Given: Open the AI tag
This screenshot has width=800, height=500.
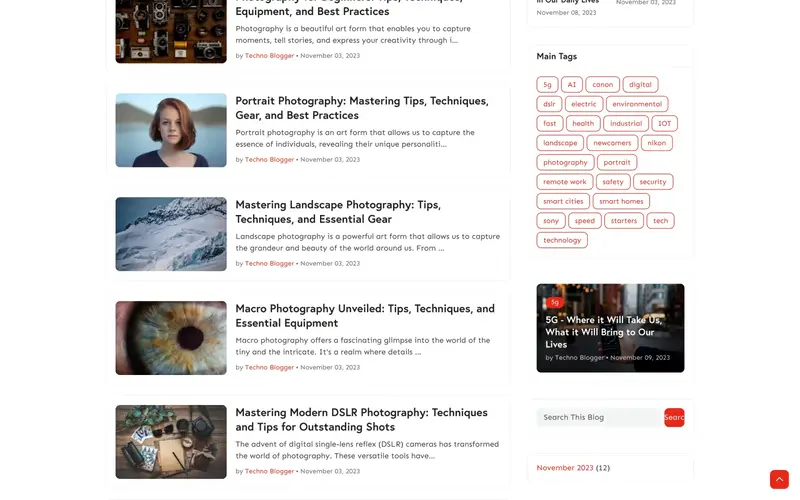Looking at the screenshot, I should tap(571, 85).
